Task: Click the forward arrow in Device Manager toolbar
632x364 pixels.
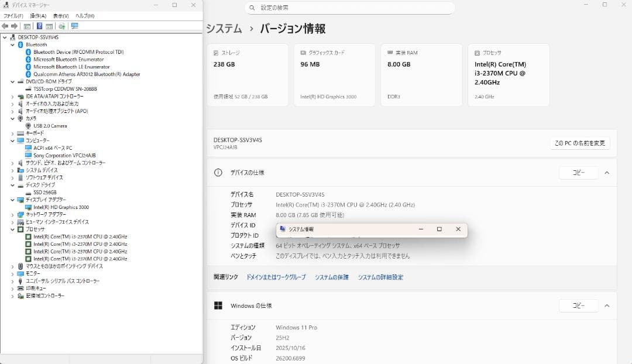Action: click(14, 25)
